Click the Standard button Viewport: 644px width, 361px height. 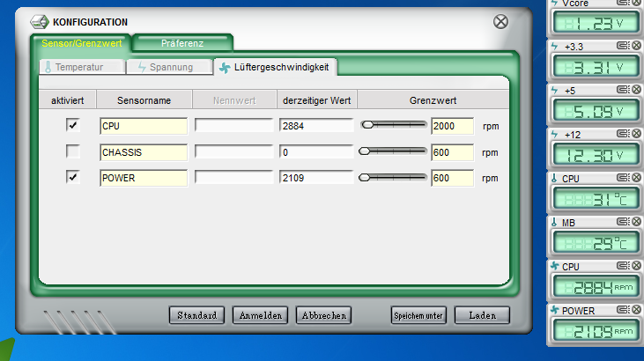[196, 315]
